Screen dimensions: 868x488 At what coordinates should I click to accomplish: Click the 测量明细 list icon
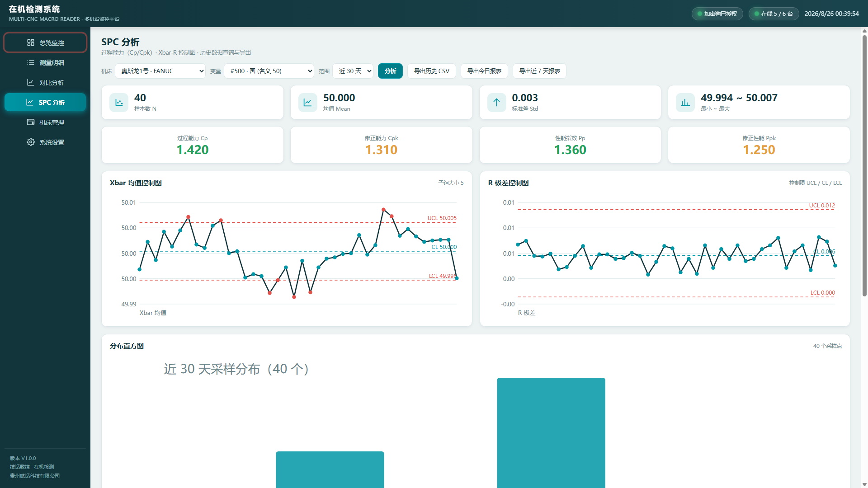coord(31,62)
